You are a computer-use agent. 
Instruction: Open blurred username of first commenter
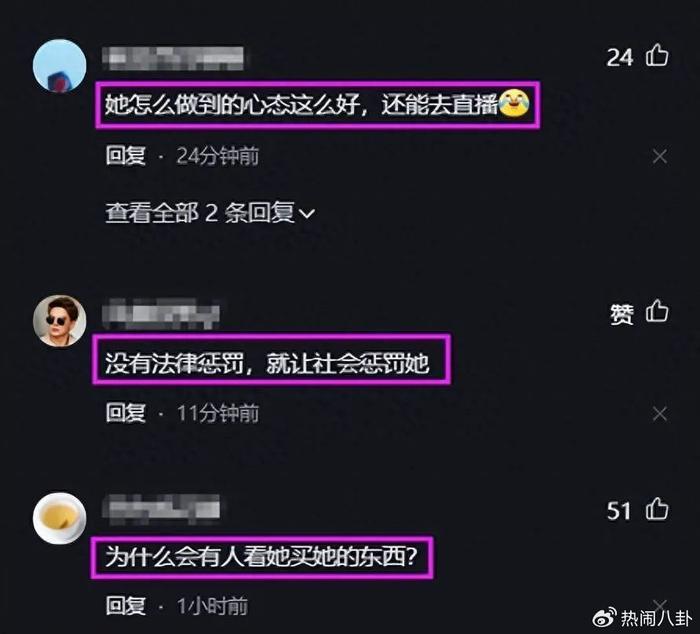click(x=173, y=58)
